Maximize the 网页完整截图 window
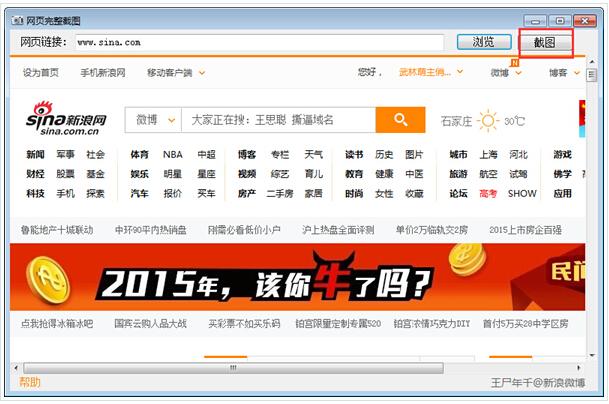The image size is (609, 404). click(560, 20)
